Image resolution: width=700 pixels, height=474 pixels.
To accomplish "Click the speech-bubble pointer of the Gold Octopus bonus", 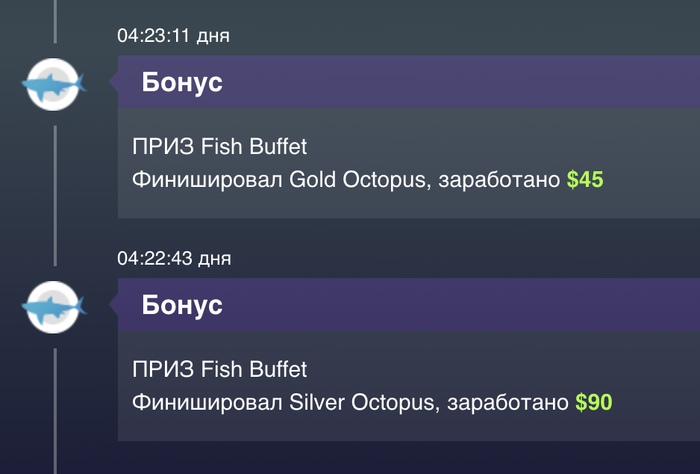I will [x=113, y=82].
